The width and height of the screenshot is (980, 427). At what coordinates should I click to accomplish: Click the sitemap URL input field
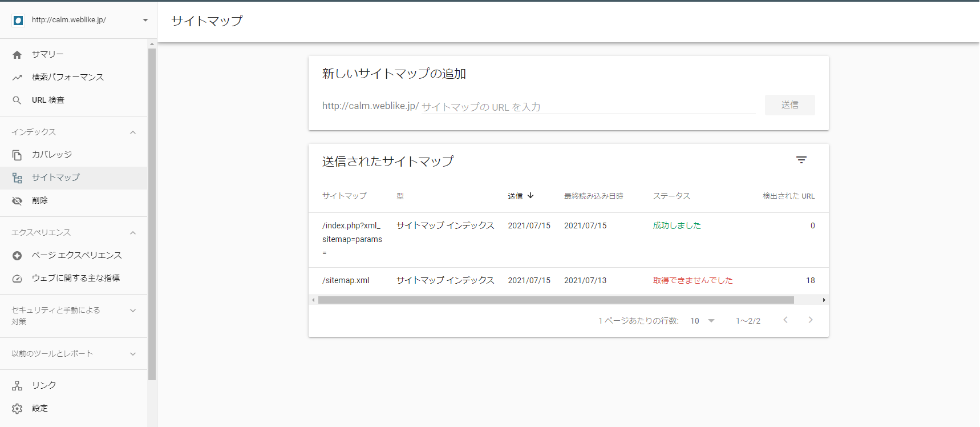[588, 107]
